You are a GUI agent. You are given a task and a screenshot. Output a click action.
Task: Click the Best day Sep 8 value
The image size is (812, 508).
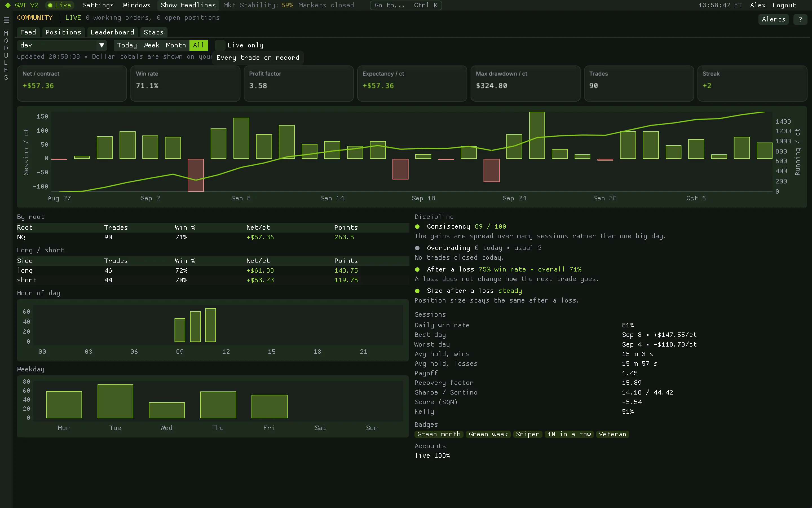click(x=659, y=335)
